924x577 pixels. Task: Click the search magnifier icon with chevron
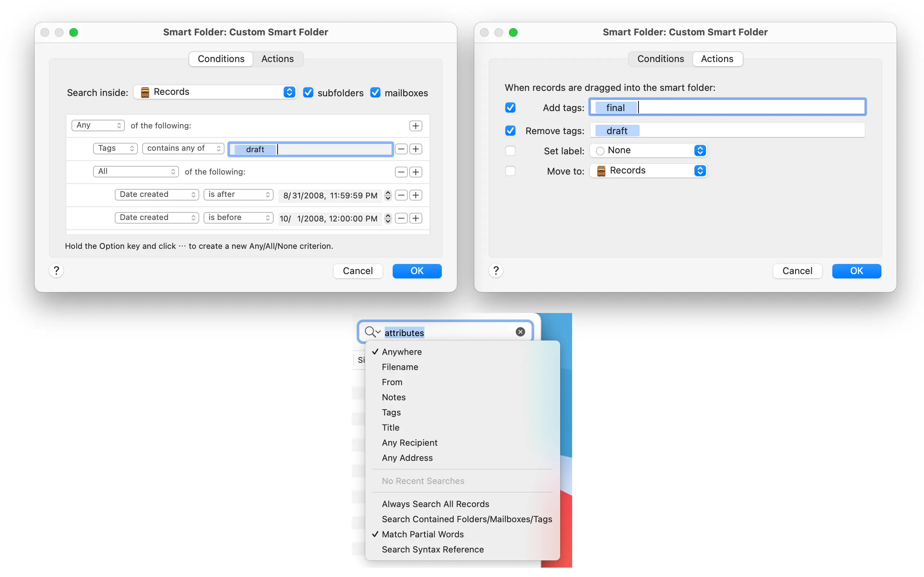[372, 332]
